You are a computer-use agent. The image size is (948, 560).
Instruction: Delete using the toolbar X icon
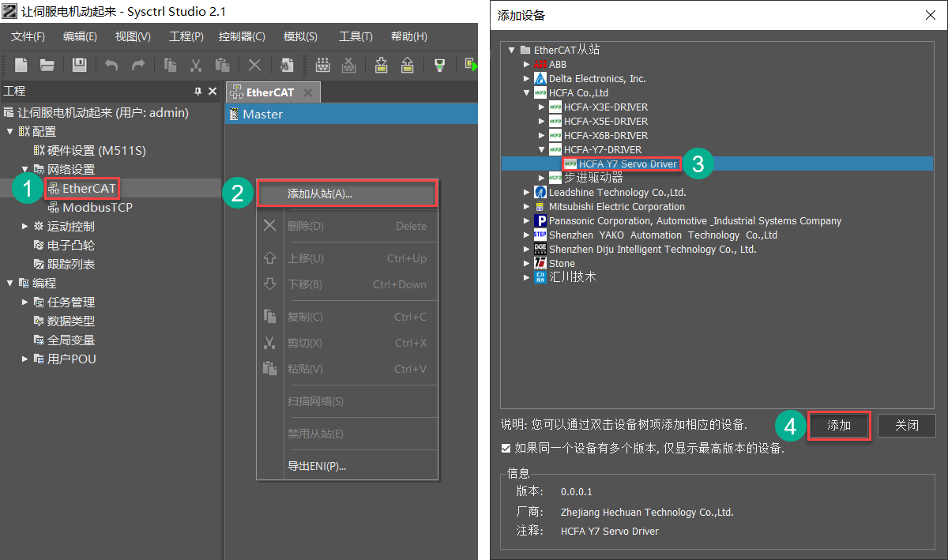tap(254, 65)
